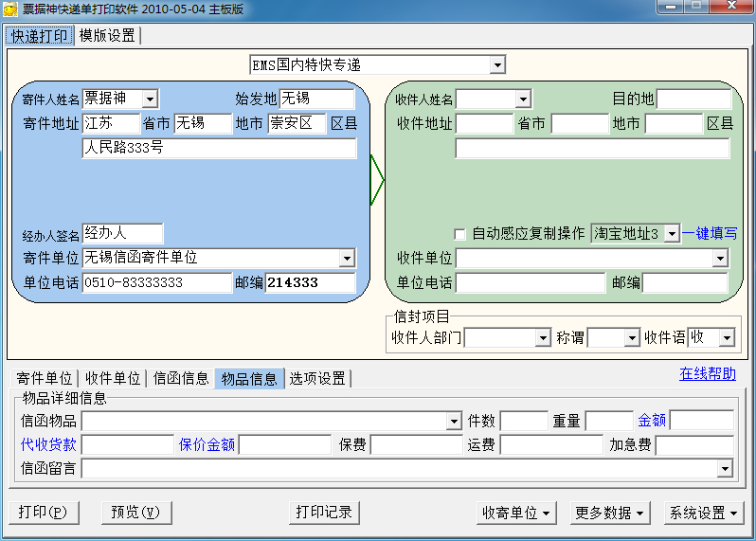This screenshot has width=756, height=541.
Task: Open the 称谓 dropdown
Action: coord(632,337)
